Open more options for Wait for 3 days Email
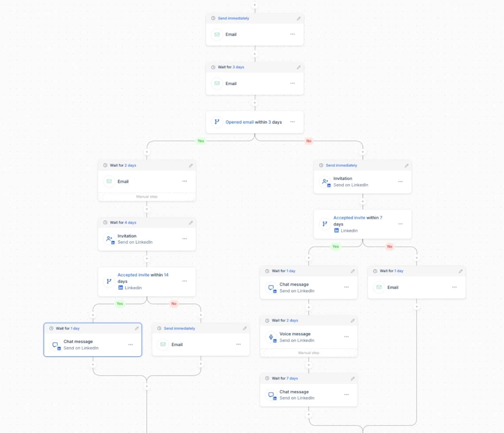This screenshot has height=433, width=504. (293, 83)
